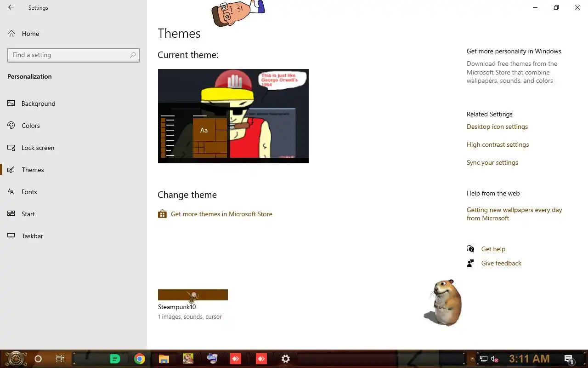Select the Themes sidebar item
This screenshot has width=588, height=368.
(73, 170)
